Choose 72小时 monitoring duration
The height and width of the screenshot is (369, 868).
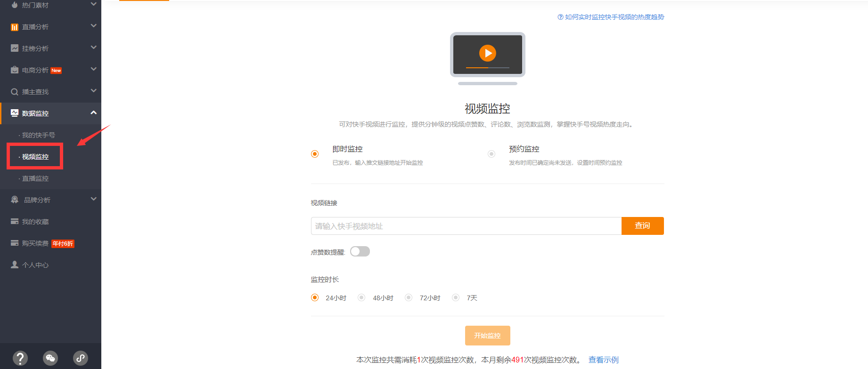(x=409, y=297)
